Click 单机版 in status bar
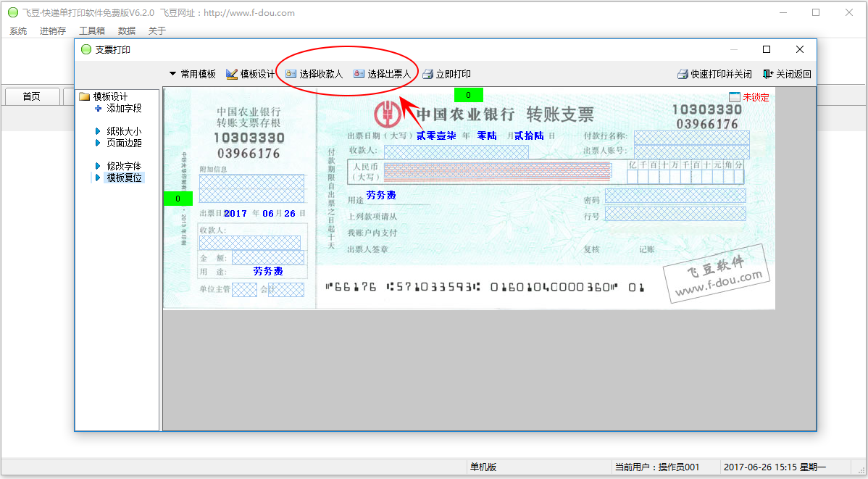Screen dimensions: 868x479 (483, 467)
